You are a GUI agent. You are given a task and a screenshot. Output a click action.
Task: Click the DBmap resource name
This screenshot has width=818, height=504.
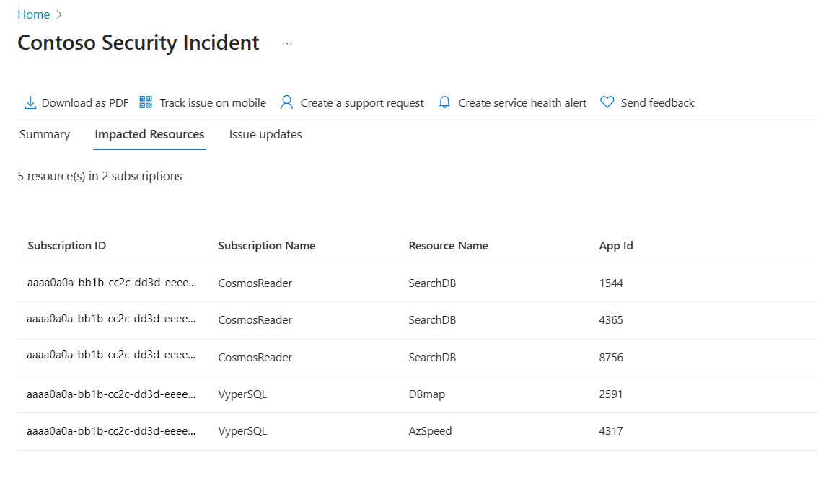coord(424,394)
